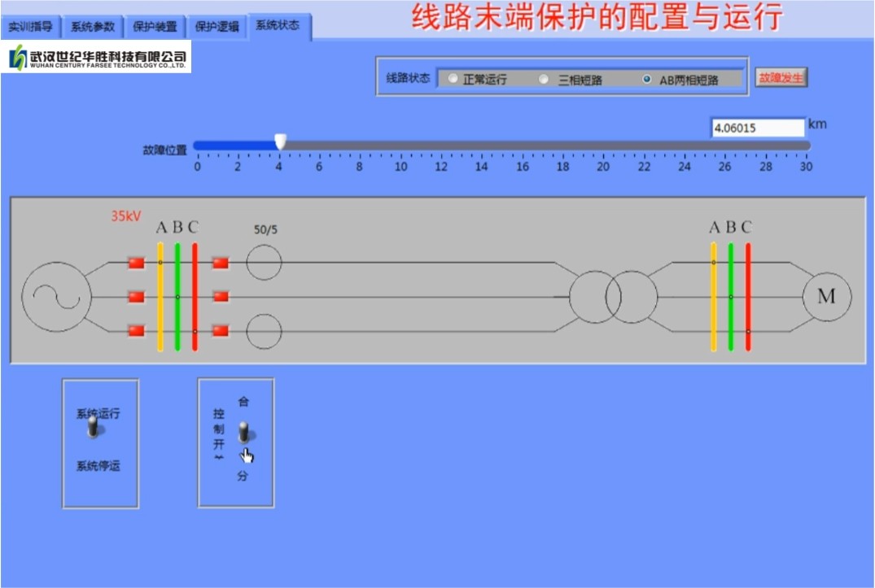875x588 pixels.
Task: Click the bottom current transformer circle
Action: (264, 332)
